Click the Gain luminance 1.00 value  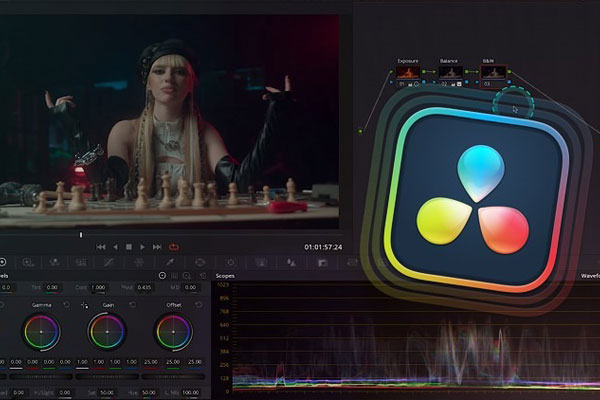82,362
